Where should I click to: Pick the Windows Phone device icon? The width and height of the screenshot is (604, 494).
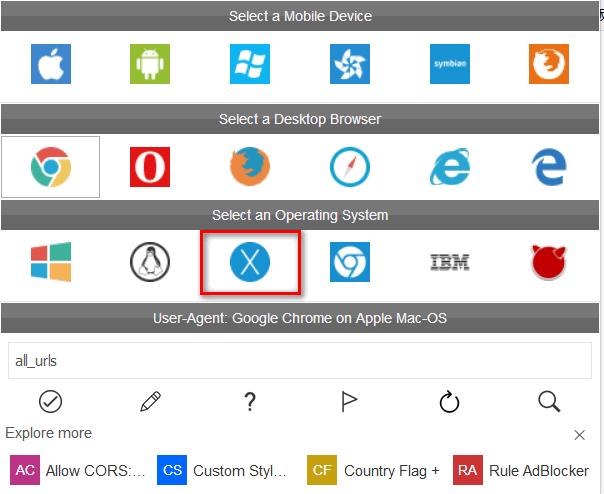(x=250, y=64)
